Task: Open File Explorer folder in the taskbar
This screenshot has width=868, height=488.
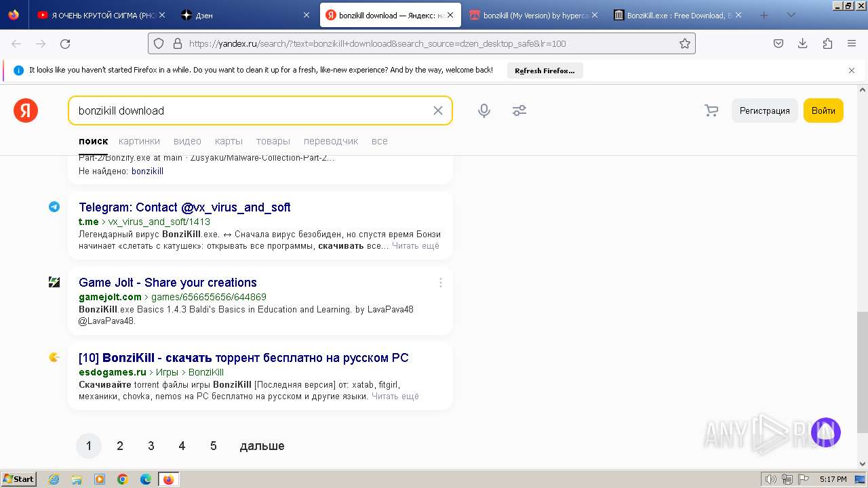Action: pos(77,479)
